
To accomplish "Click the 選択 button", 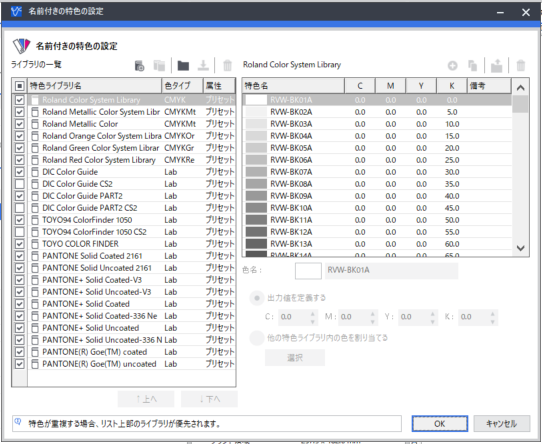I will click(295, 358).
